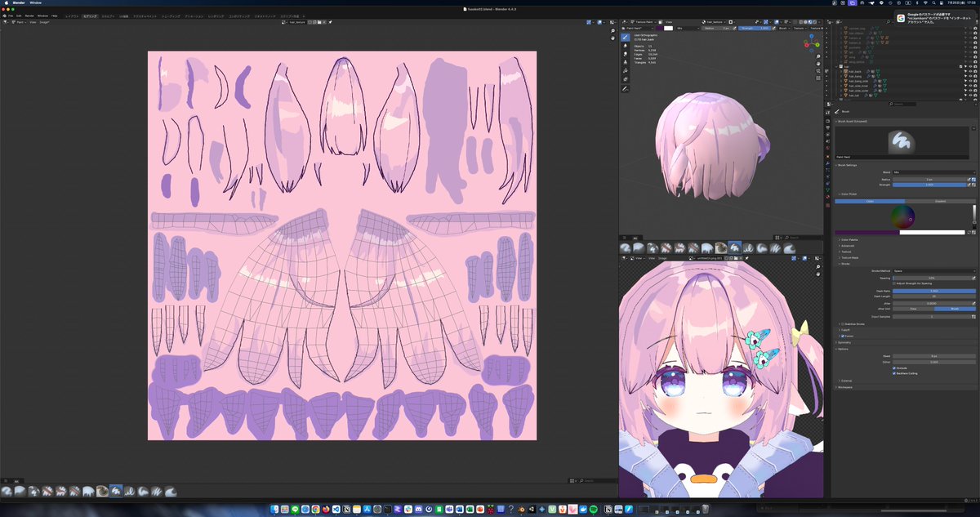This screenshot has width=980, height=517.
Task: Click the zoom magnifier icon in the main image editor
Action: click(613, 31)
